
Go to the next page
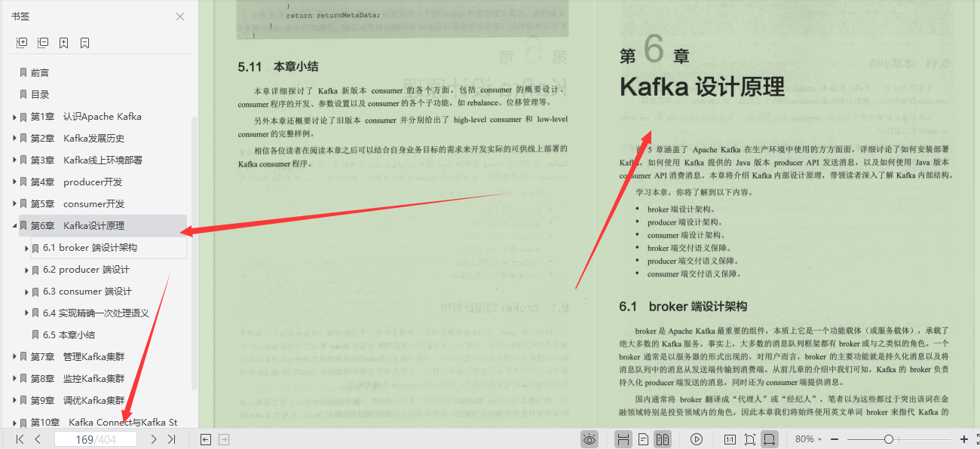[x=154, y=439]
